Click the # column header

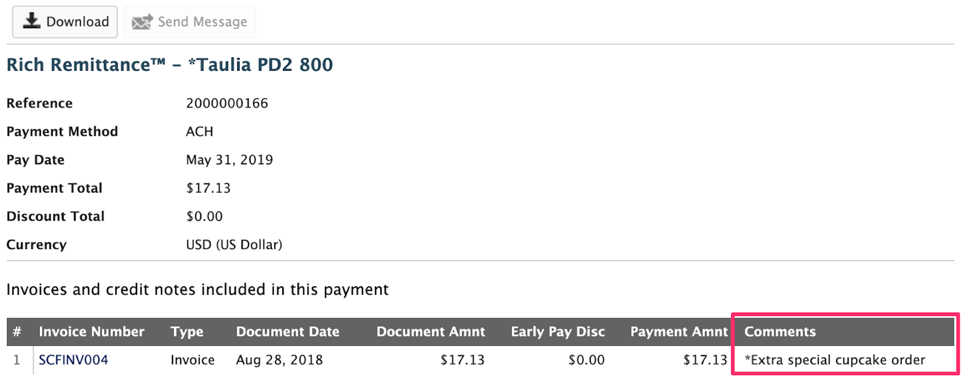coord(17,332)
